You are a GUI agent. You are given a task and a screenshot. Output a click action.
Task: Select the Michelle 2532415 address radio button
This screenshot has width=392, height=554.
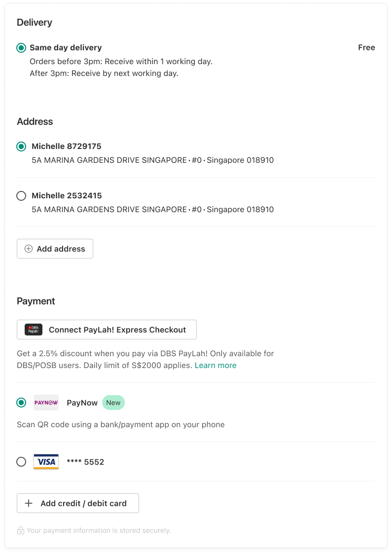click(x=21, y=196)
